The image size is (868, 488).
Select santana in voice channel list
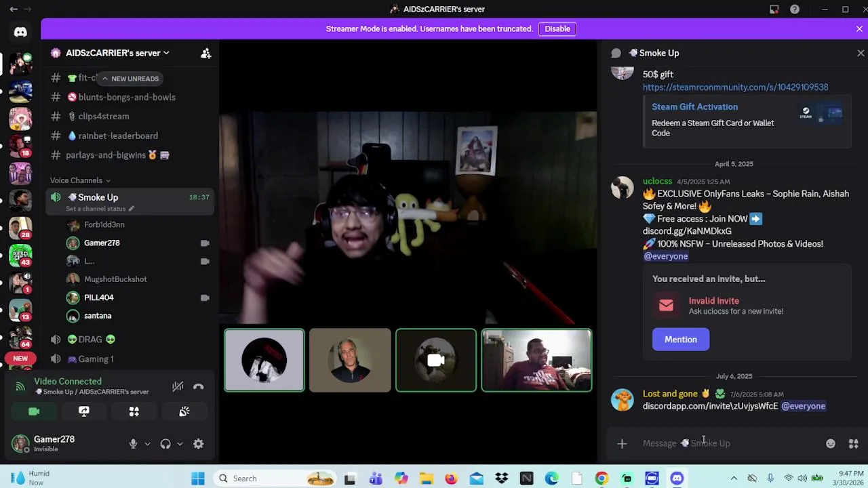98,316
